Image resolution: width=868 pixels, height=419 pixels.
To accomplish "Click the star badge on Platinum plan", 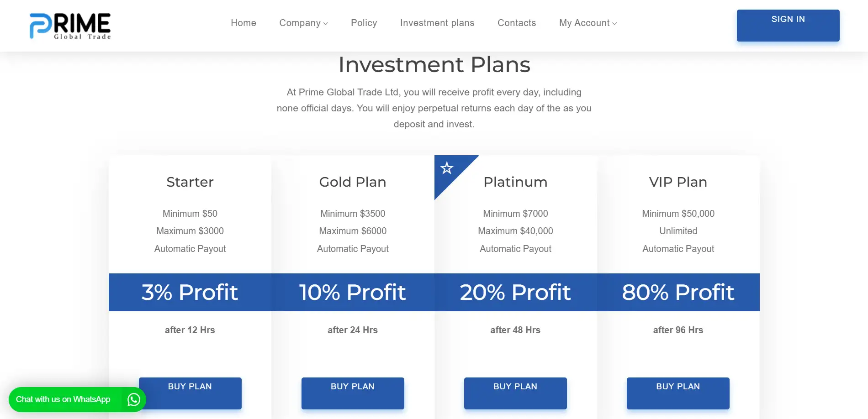I will point(446,168).
